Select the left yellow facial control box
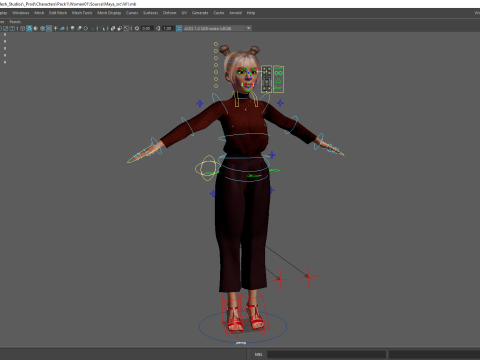Screen dimensions: 480x360 coord(266,79)
